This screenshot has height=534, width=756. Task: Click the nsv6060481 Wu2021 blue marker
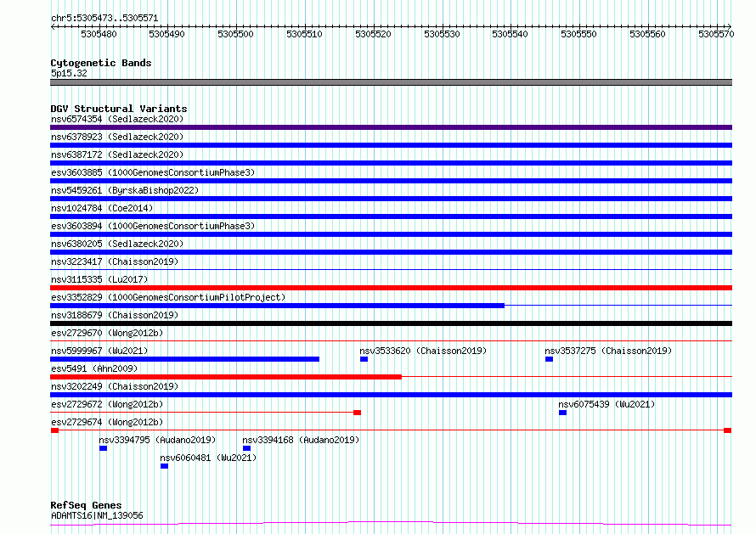(x=164, y=466)
